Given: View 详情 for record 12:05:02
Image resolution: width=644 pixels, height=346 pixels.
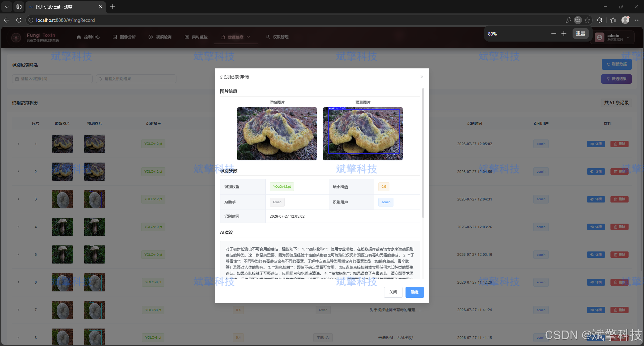Looking at the screenshot, I should tap(596, 144).
